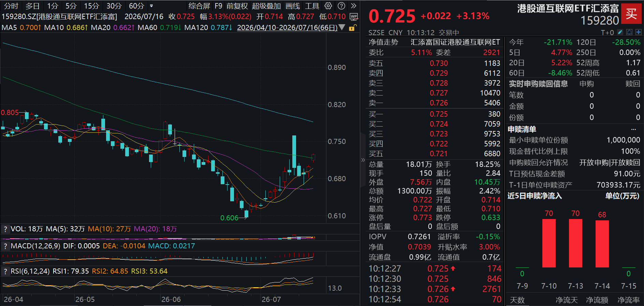Click the 跌停 limit-down price 0.633
The image size is (644, 306).
coord(491,217)
